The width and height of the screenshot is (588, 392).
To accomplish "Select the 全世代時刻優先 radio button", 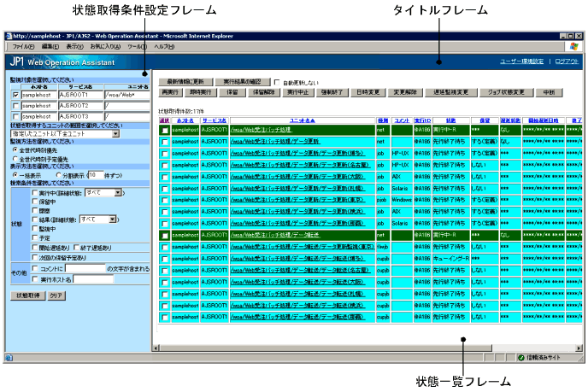I will 15,149.
